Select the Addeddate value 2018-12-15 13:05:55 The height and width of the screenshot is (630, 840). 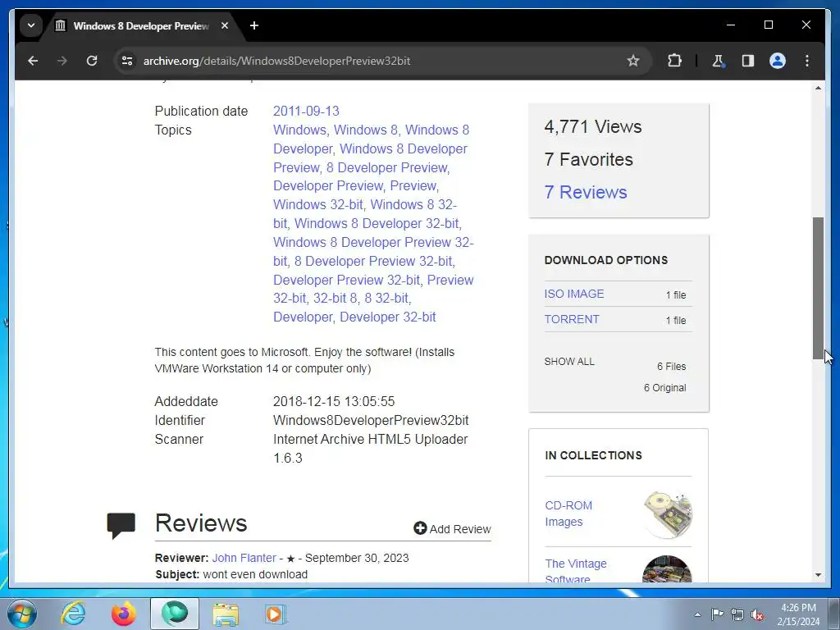point(334,401)
